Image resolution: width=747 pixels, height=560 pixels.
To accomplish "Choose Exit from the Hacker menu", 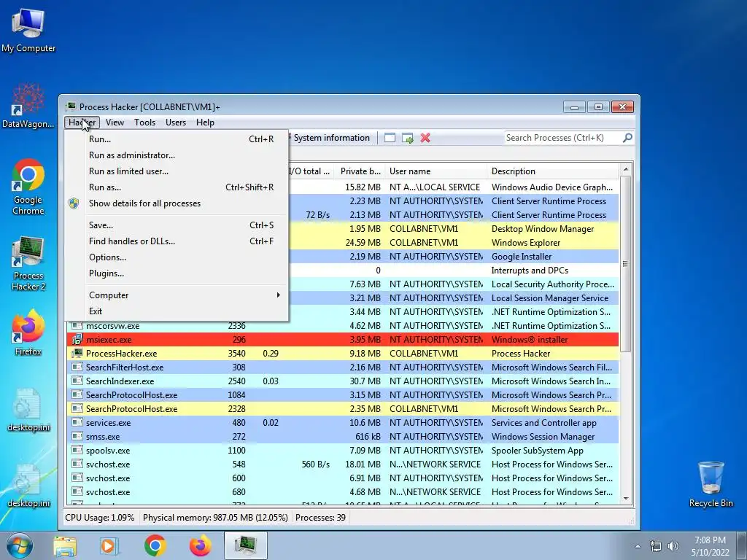I will tap(177, 311).
